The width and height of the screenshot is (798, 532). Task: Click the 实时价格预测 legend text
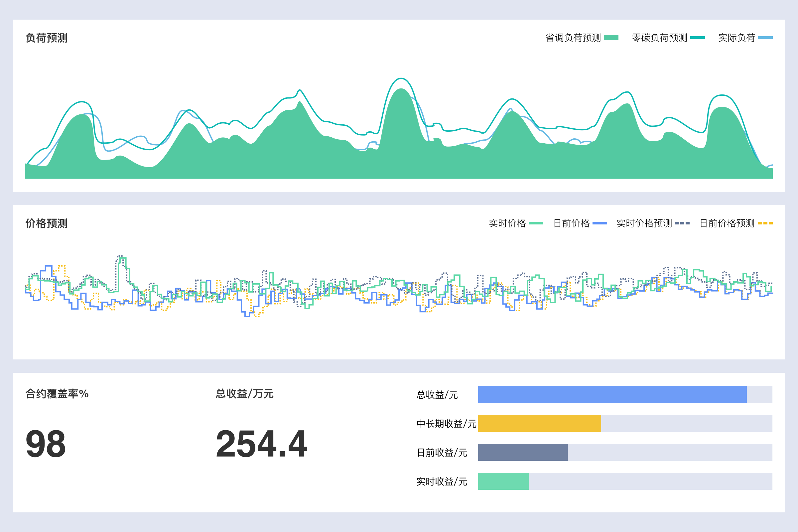[644, 223]
